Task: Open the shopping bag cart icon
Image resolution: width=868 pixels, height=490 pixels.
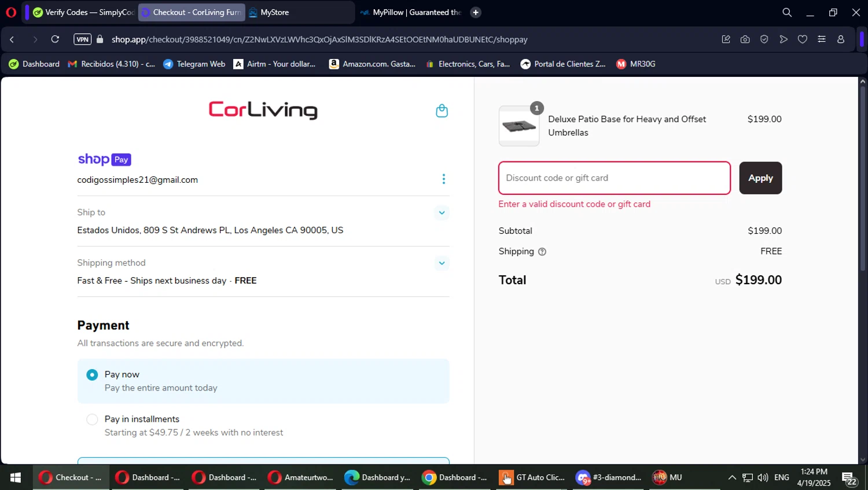Action: click(442, 110)
